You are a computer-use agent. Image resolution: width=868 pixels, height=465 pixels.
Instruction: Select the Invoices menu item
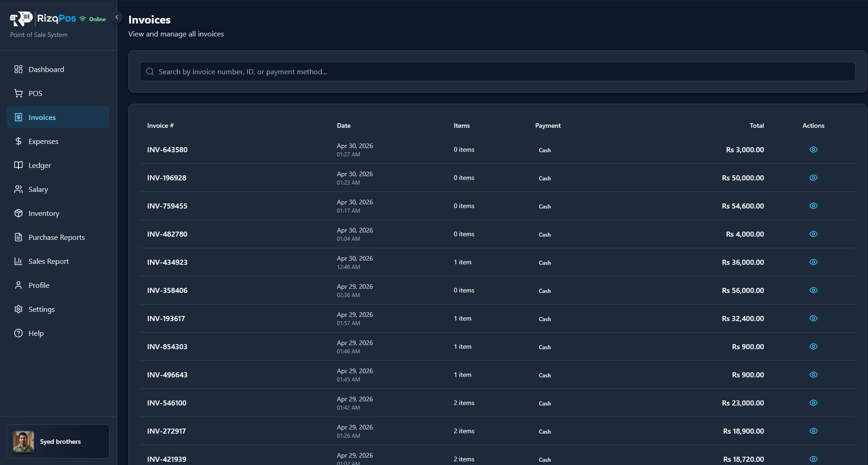pos(42,117)
